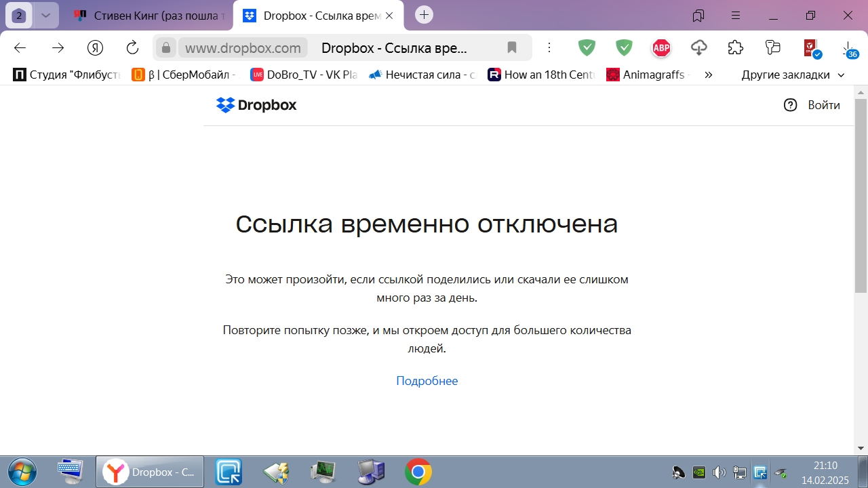Click the page vertical scrollbar thumb
The height and width of the screenshot is (488, 868).
point(861,195)
